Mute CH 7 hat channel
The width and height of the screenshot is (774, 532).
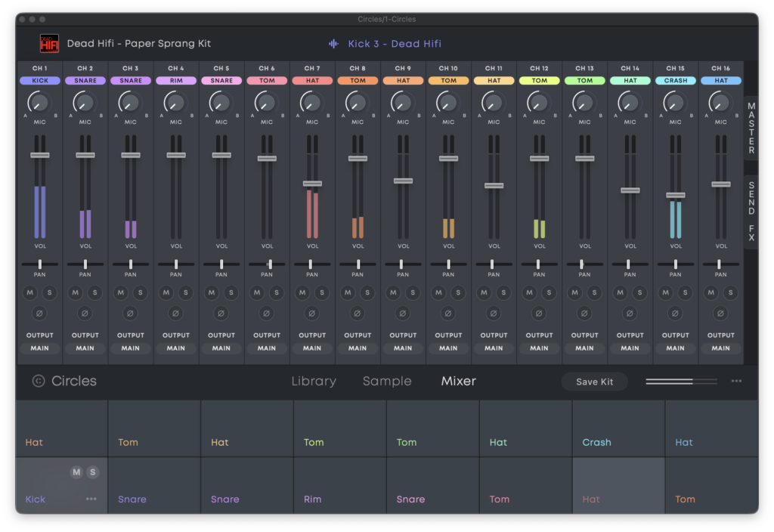point(302,292)
